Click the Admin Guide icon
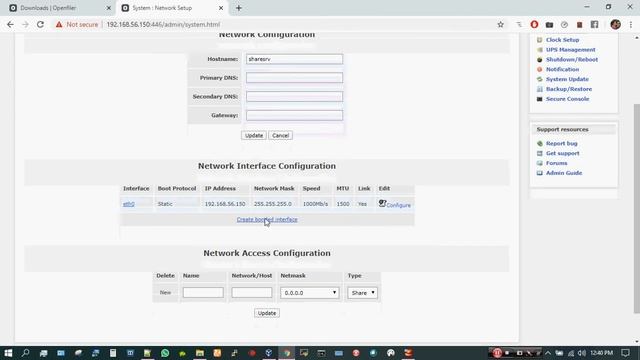Viewport: 640px width, 360px height. [540, 173]
